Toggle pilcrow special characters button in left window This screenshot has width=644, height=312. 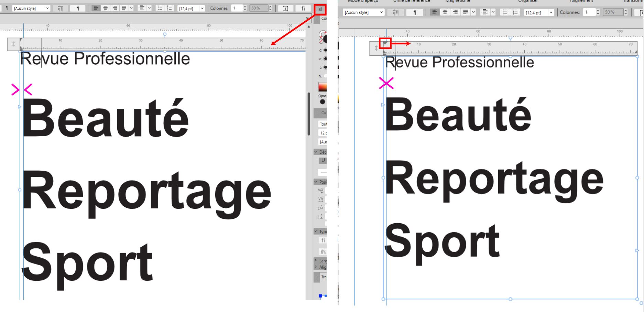pyautogui.click(x=78, y=8)
